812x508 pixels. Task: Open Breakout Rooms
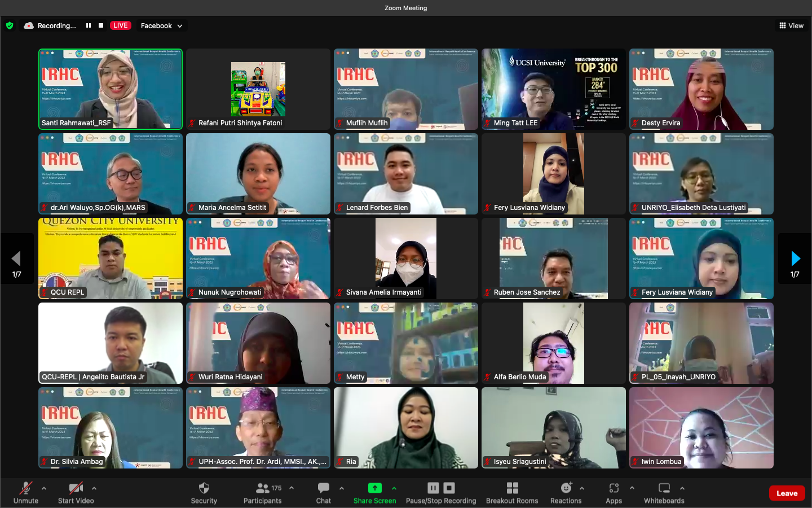(511, 492)
